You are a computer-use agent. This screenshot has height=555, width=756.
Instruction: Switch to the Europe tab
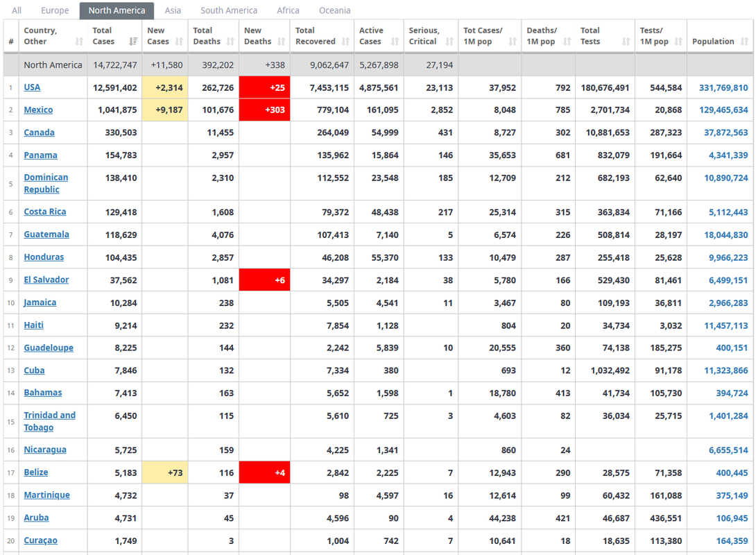pyautogui.click(x=55, y=10)
